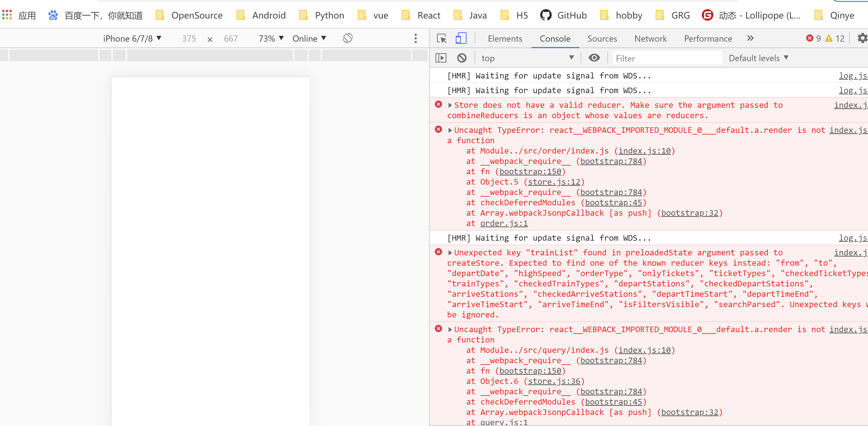This screenshot has height=426, width=868.
Task: Clear the console with the ban icon
Action: (x=462, y=58)
